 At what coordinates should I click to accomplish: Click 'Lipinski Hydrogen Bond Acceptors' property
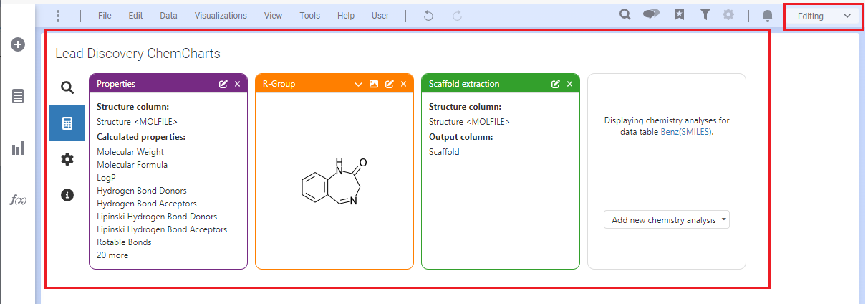click(x=162, y=229)
